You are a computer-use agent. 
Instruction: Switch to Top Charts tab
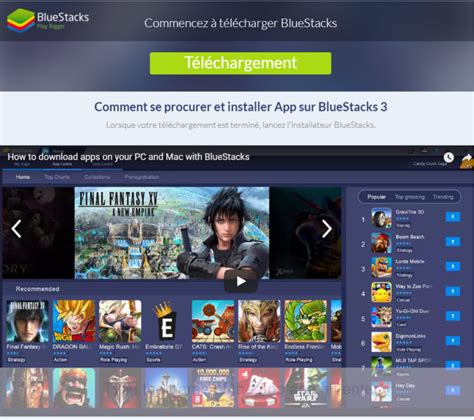point(57,177)
